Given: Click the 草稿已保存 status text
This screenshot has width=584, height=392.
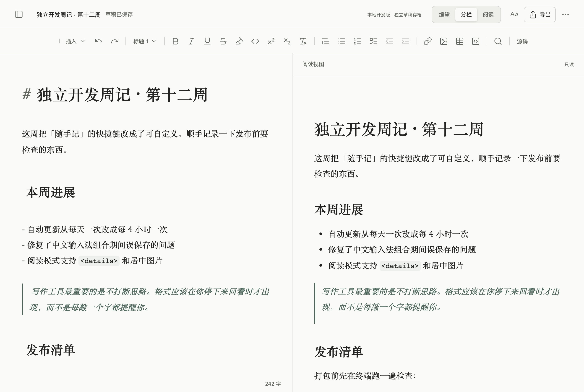Looking at the screenshot, I should click(x=119, y=15).
